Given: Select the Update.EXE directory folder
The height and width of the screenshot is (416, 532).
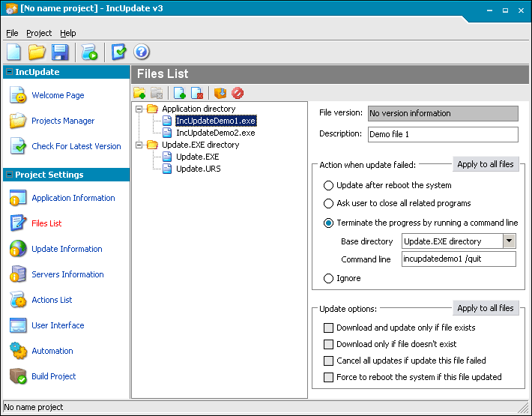Looking at the screenshot, I should [x=201, y=145].
